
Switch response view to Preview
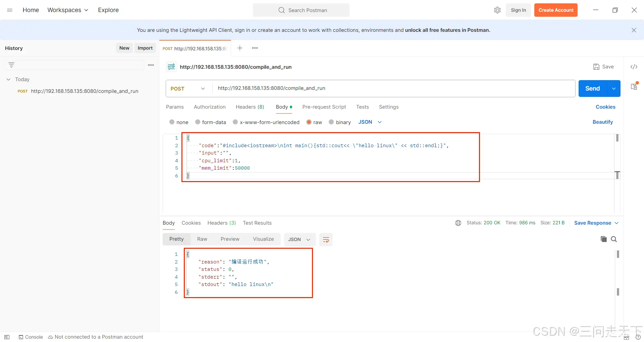click(230, 239)
